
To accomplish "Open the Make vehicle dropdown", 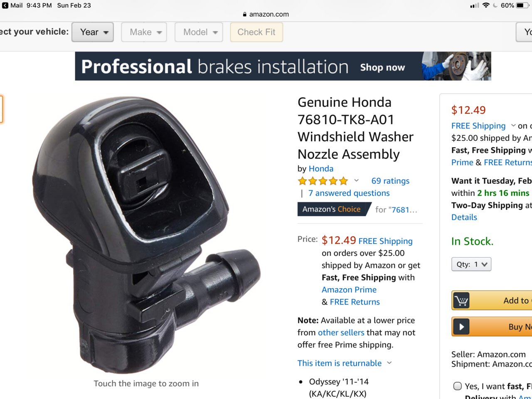I will point(144,32).
